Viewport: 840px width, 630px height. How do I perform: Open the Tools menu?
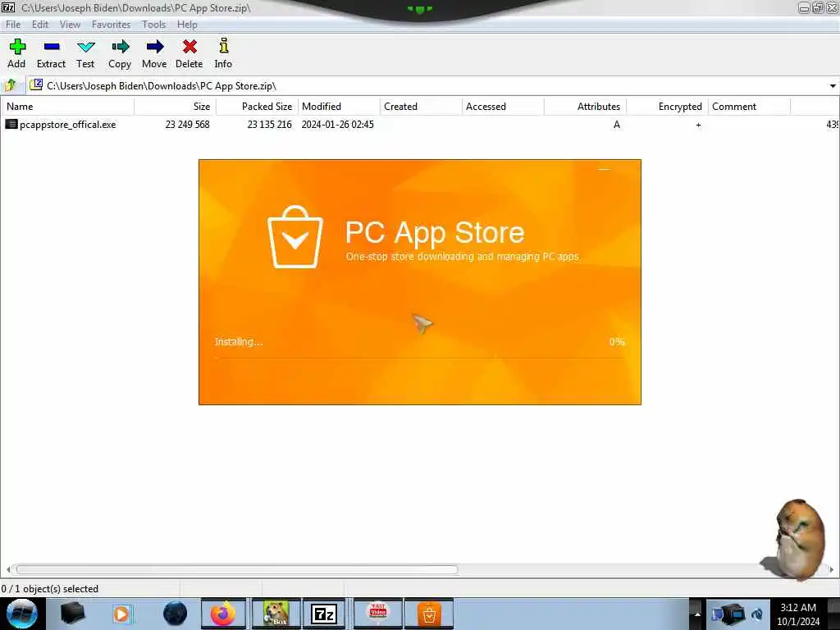pos(153,25)
